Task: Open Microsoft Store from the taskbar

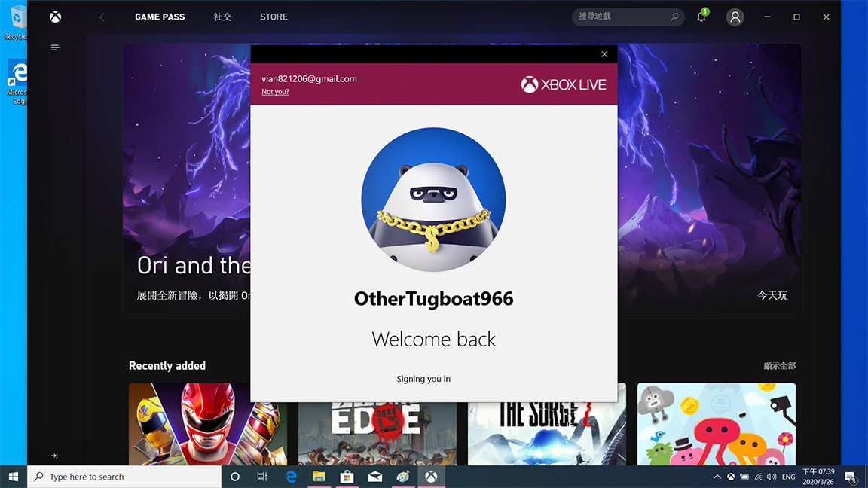Action: coord(347,477)
